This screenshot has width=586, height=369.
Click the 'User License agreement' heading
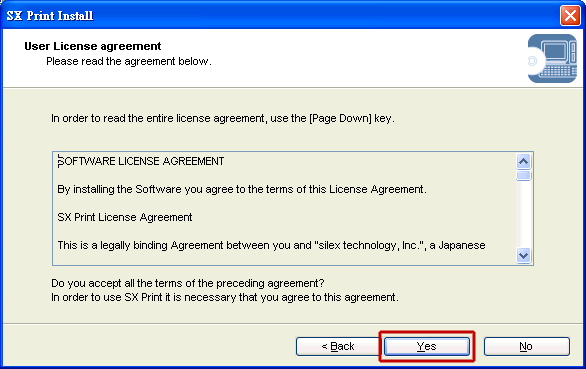93,46
